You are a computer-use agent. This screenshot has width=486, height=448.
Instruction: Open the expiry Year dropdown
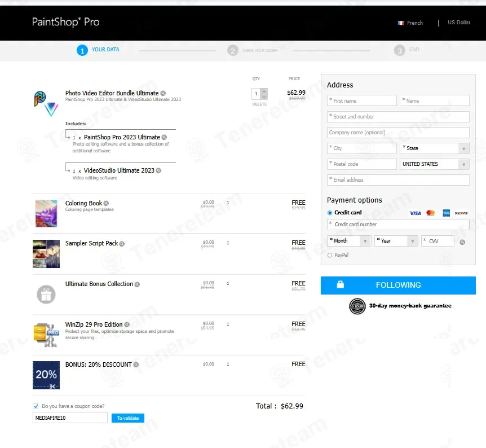point(396,241)
